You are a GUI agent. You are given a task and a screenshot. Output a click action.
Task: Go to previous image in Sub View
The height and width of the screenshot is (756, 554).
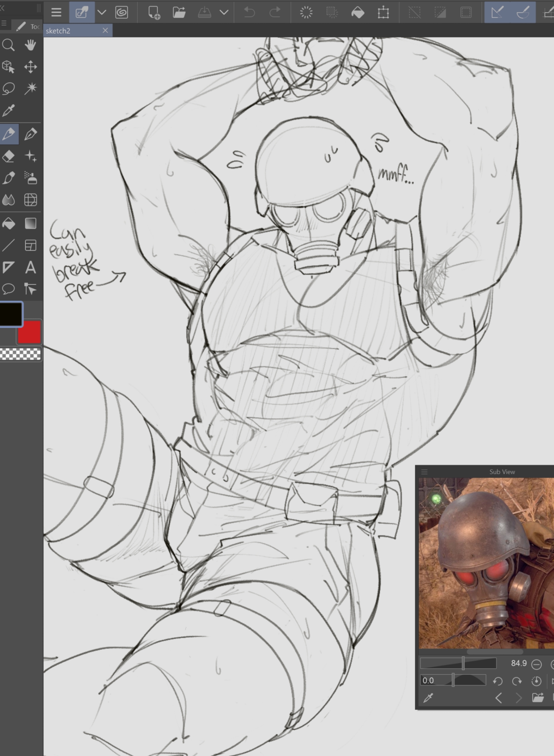499,698
